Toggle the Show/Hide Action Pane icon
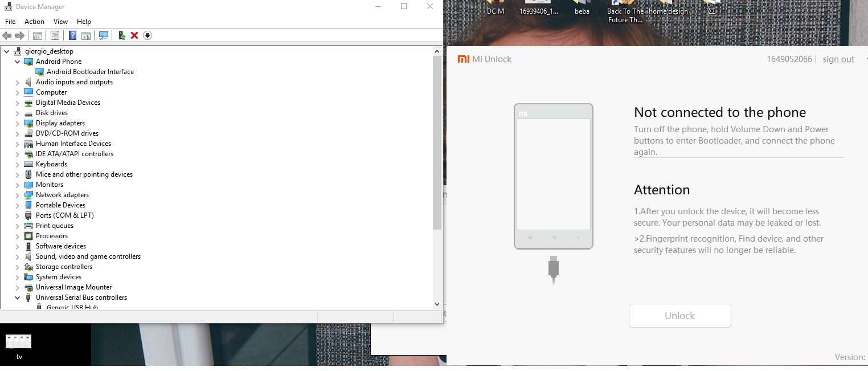The height and width of the screenshot is (371, 868). tap(85, 35)
